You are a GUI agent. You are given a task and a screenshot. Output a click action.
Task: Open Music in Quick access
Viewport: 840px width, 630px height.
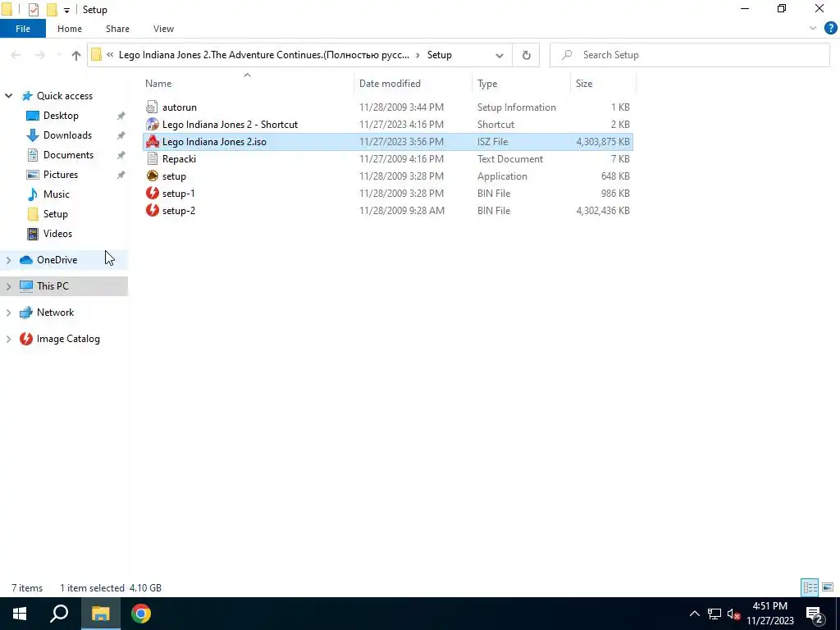(57, 194)
